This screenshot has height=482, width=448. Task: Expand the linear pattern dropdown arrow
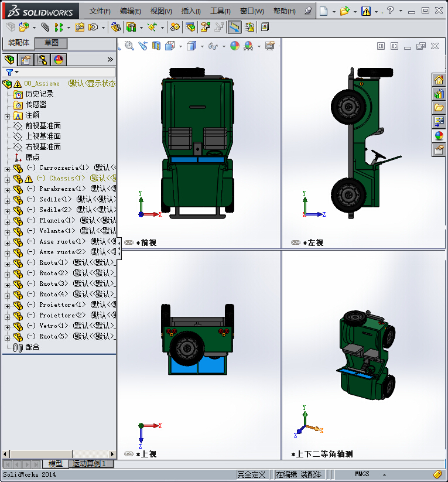[69, 28]
